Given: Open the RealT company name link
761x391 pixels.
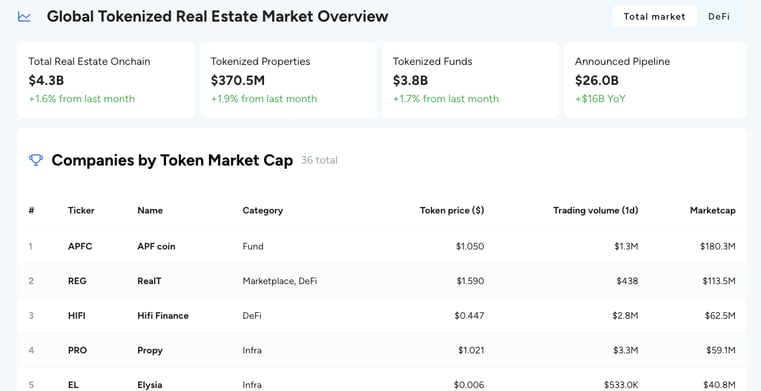Looking at the screenshot, I should pos(149,281).
